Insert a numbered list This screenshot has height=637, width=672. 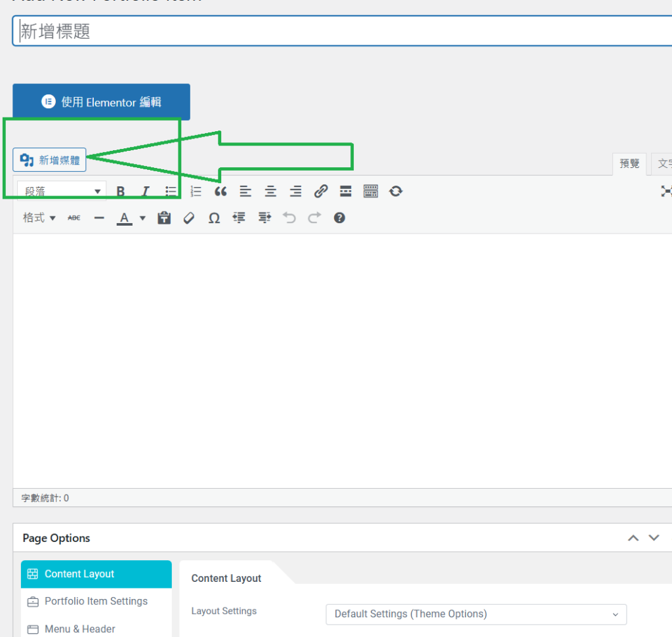[x=196, y=192]
